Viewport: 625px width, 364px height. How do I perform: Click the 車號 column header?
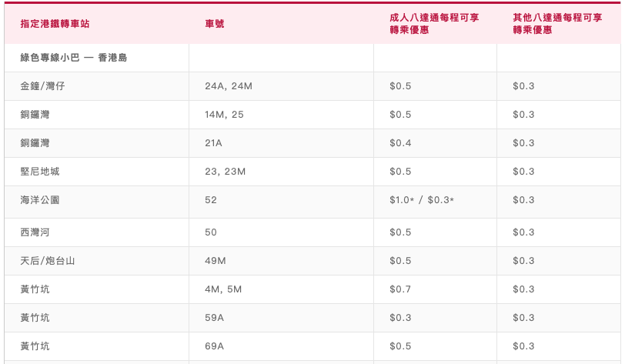[x=215, y=24]
